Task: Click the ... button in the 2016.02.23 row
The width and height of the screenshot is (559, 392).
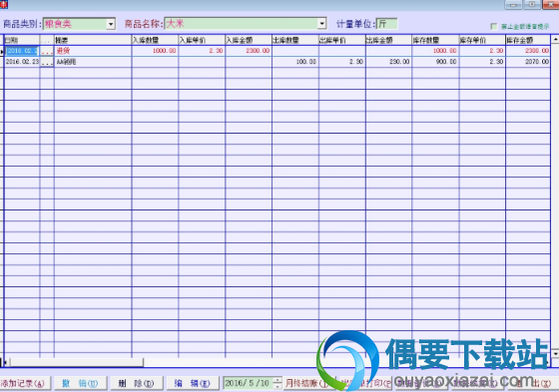Action: tap(47, 63)
